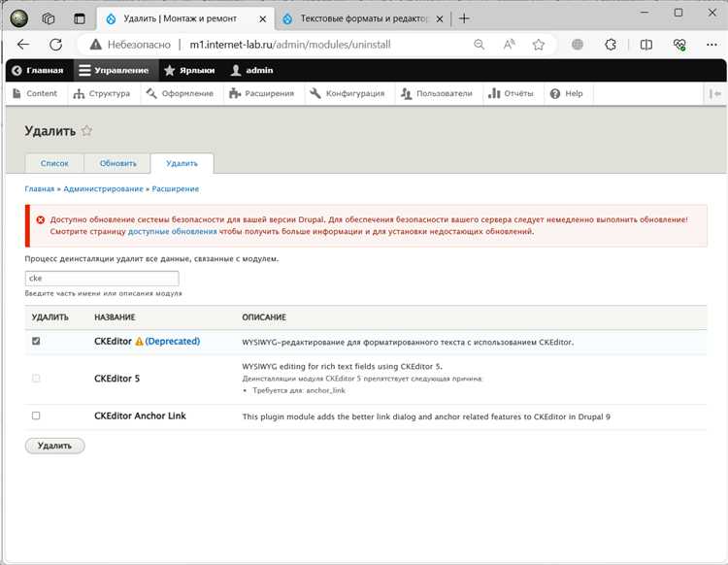Click the module filter field containing 'cke'
The image size is (728, 565).
point(102,278)
